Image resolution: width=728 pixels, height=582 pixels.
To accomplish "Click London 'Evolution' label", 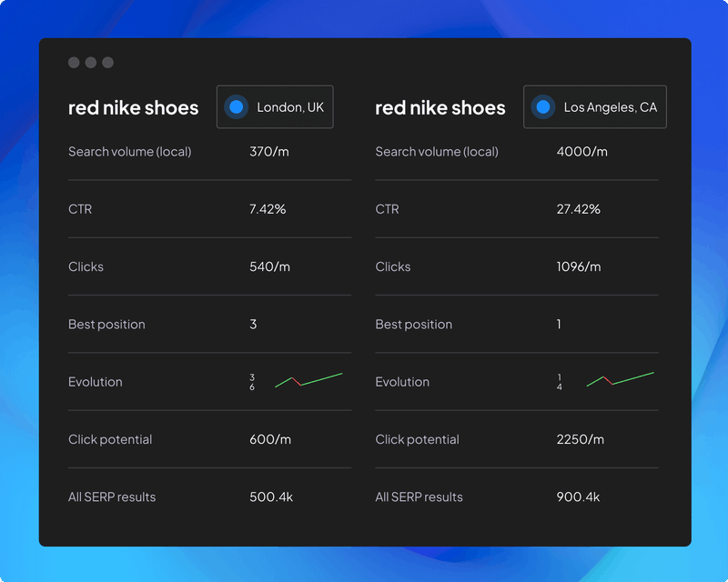I will tap(96, 382).
